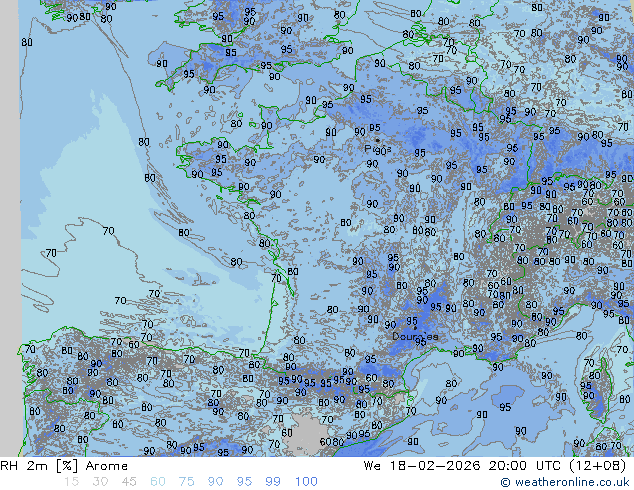Open the weatheronline.co.uk watermark link
The width and height of the screenshot is (634, 490).
click(572, 482)
